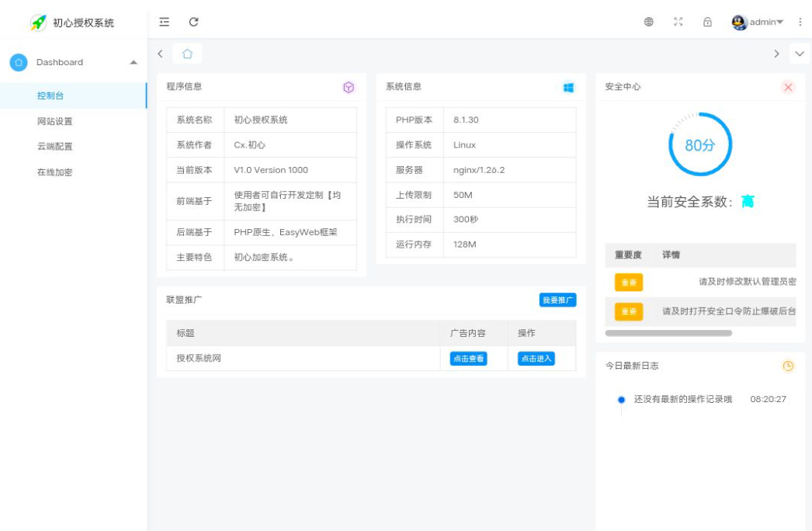Screen dimensions: 812x531
Task: Enter fullscreen mode via header icon
Action: pyautogui.click(x=678, y=22)
